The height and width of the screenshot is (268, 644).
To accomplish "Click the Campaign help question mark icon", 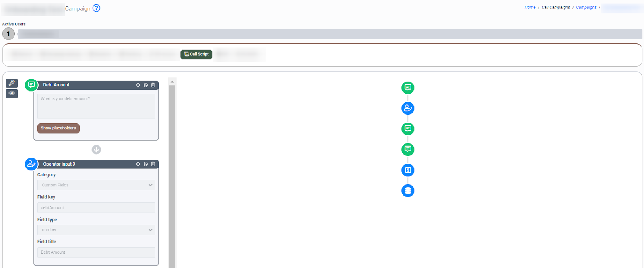I will pos(96,8).
